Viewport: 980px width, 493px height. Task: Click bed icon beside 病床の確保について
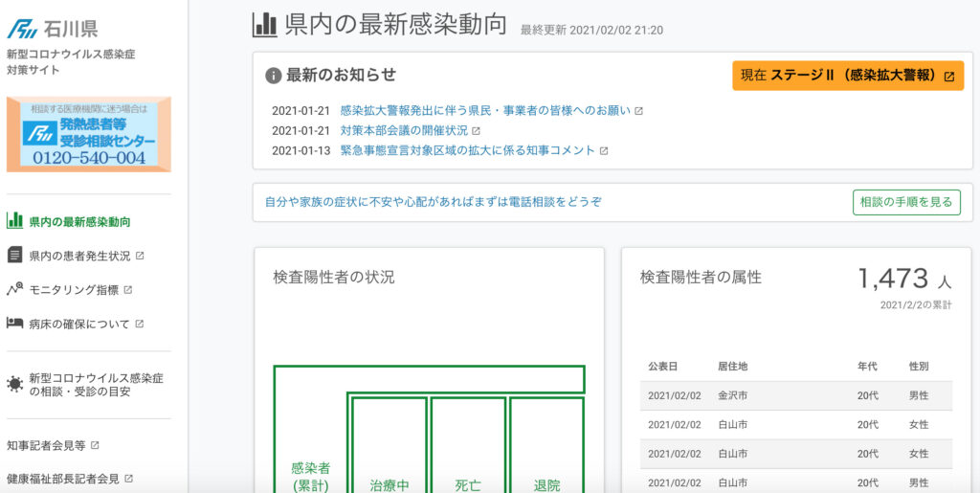pos(14,323)
